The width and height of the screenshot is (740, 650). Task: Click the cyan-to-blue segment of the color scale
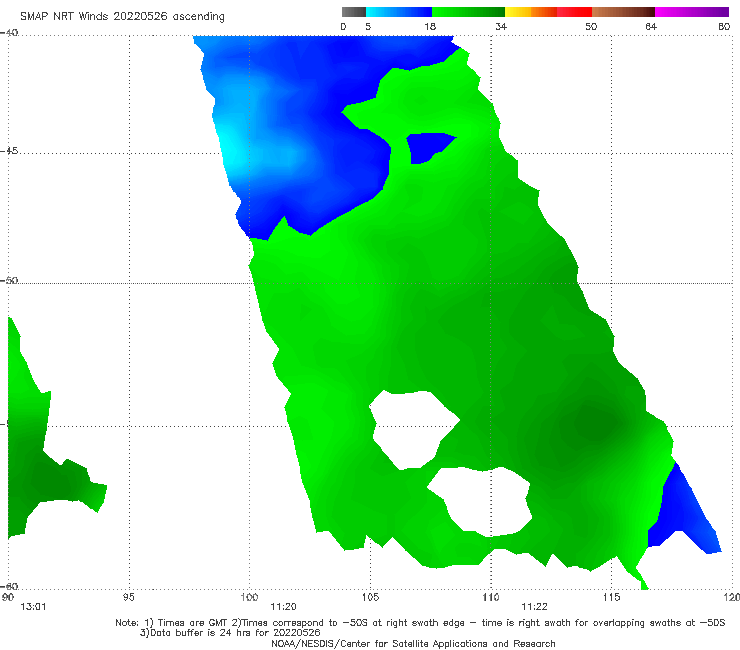(x=399, y=12)
